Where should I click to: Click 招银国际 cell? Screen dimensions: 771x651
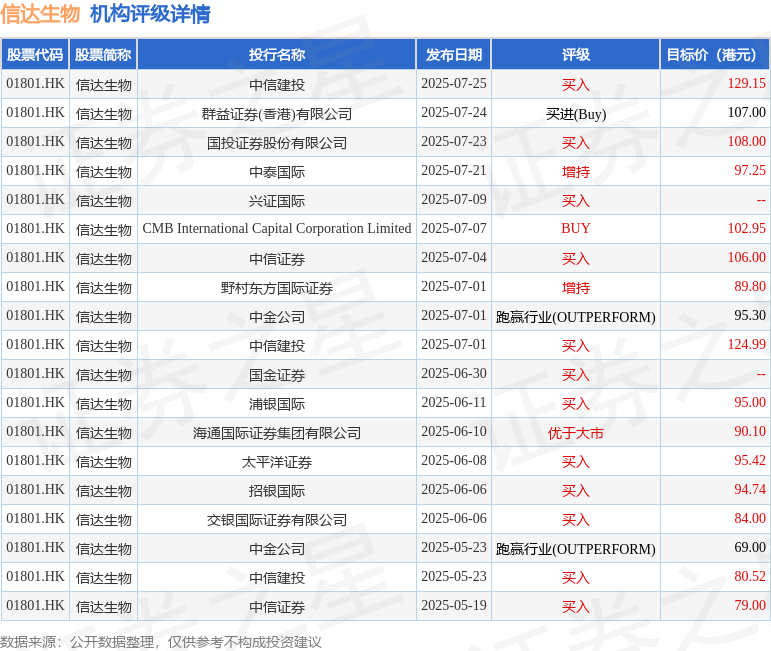277,491
